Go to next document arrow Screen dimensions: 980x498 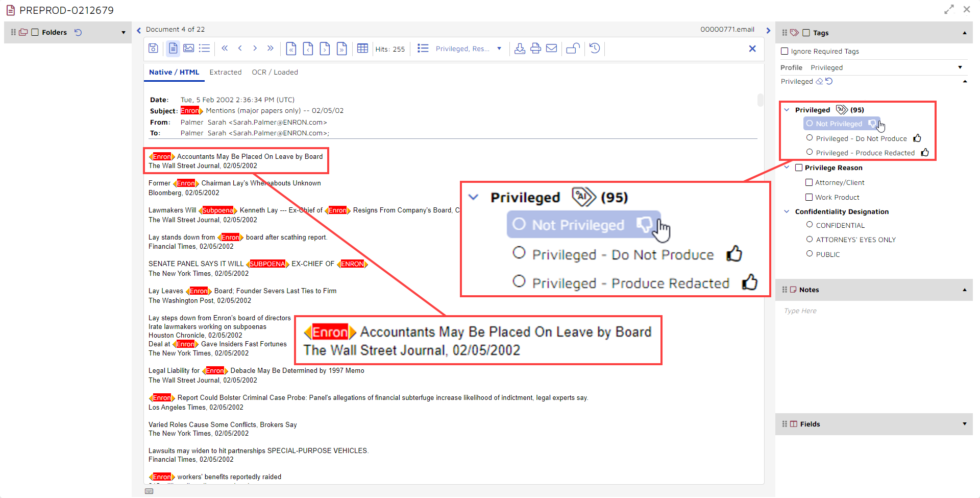tap(768, 30)
